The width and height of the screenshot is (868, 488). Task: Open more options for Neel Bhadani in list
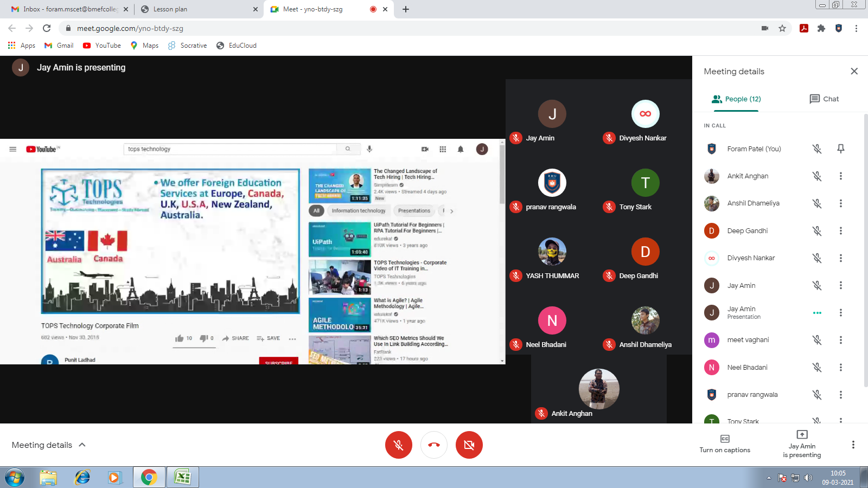tap(841, 367)
